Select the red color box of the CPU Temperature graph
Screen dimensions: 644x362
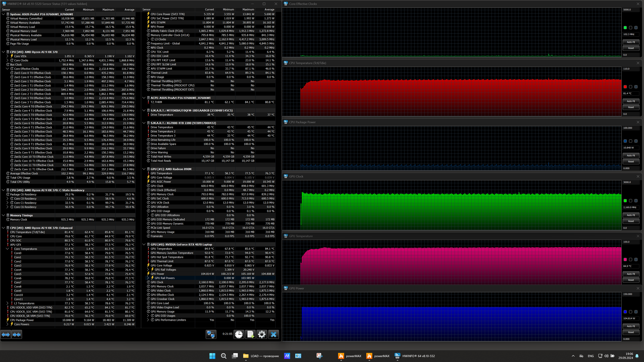625,87
